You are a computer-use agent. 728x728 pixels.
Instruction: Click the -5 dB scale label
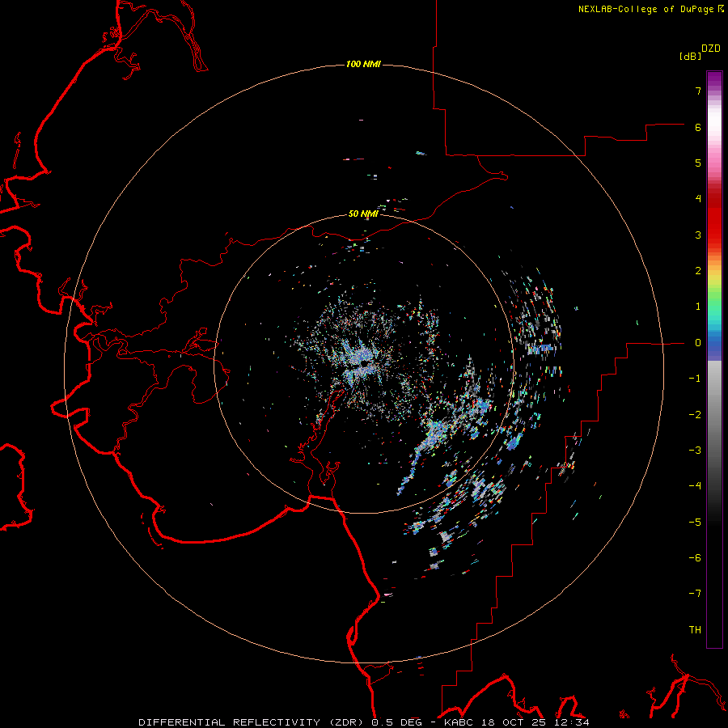click(x=695, y=523)
